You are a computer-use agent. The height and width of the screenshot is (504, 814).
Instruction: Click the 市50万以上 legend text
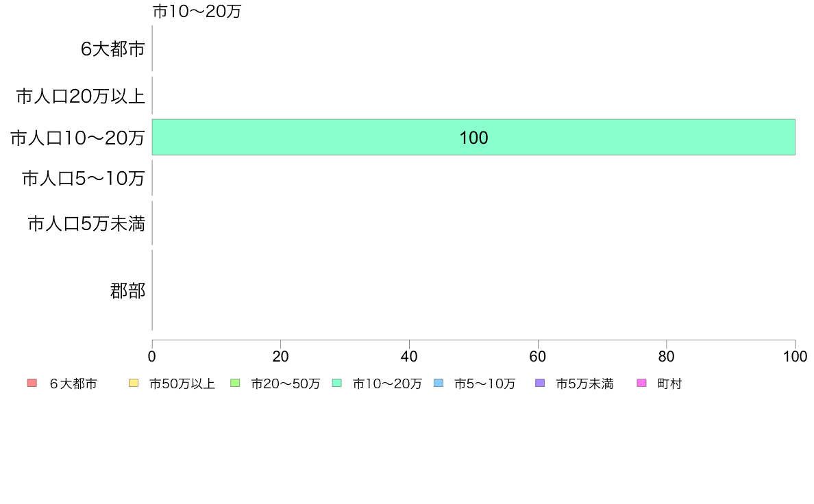pyautogui.click(x=182, y=383)
